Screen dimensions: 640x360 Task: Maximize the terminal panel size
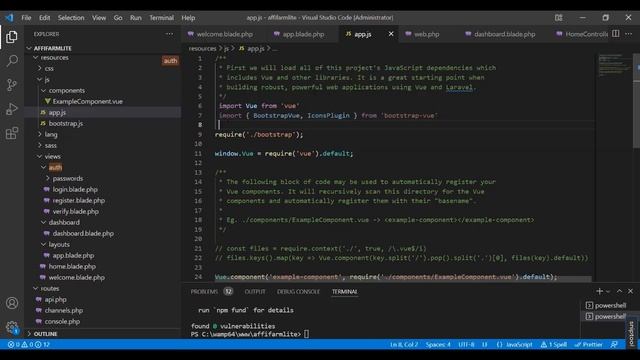pyautogui.click(x=619, y=291)
